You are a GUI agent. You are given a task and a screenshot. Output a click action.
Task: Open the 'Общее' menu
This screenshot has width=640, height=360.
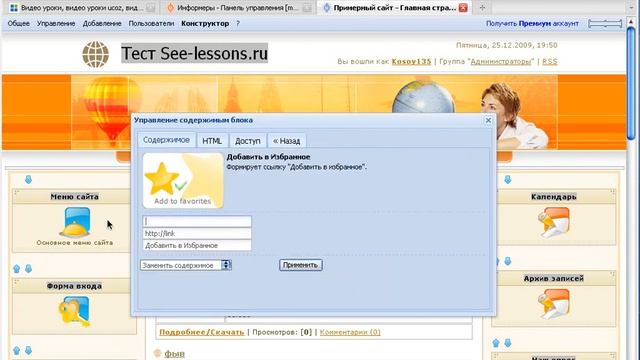(18, 24)
